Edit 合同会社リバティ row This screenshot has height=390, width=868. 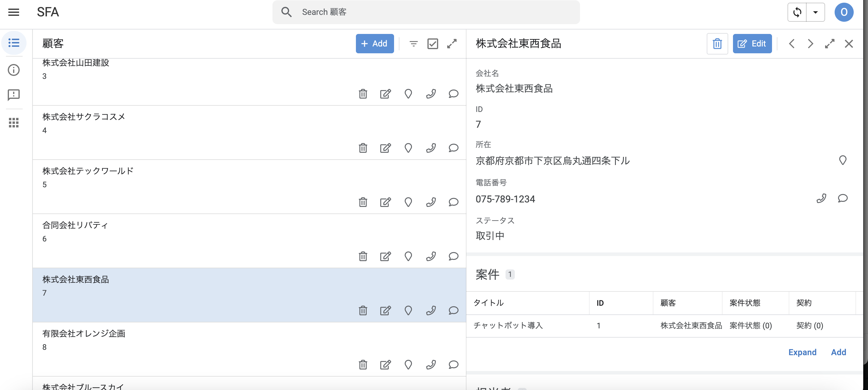click(x=385, y=256)
